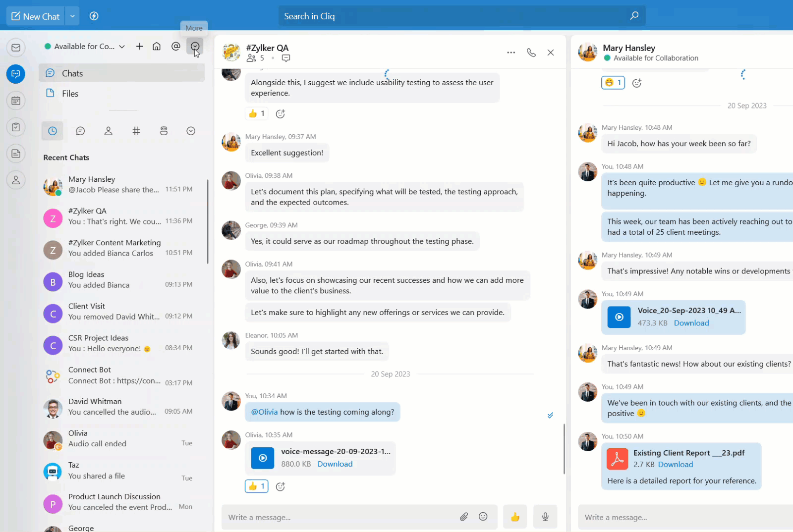Click Mary Hansley chat message input field
This screenshot has width=793, height=532.
[x=686, y=517]
